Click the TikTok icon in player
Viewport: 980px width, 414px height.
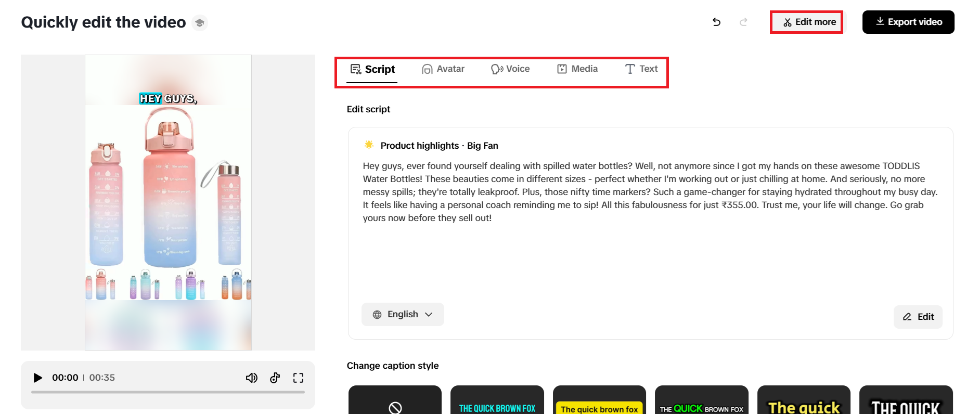[275, 378]
